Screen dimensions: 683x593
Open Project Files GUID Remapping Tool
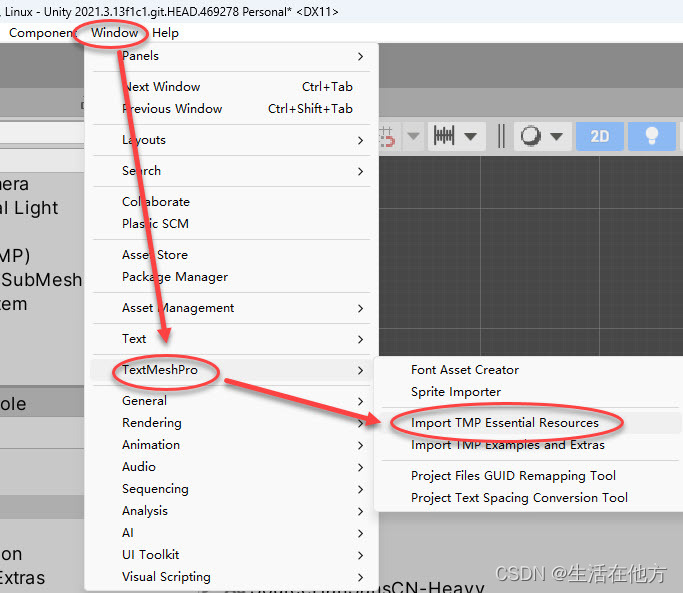529,475
